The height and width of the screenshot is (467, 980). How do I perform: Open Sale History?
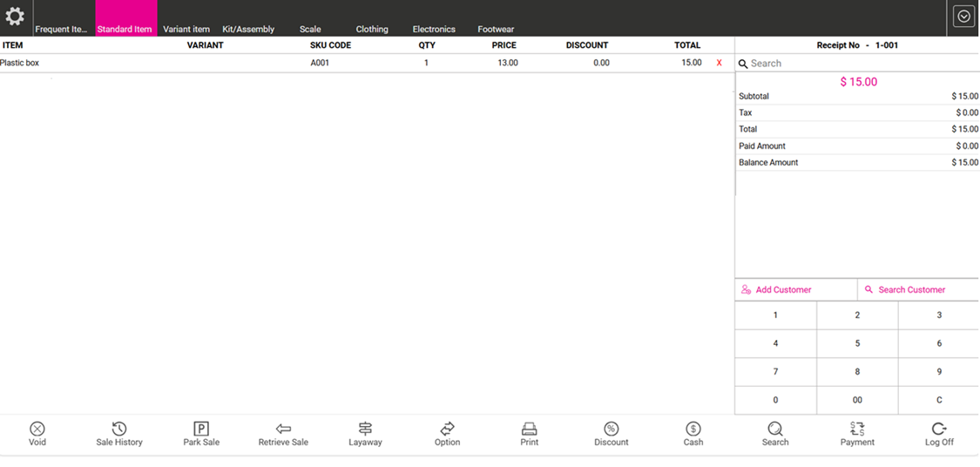[119, 429]
